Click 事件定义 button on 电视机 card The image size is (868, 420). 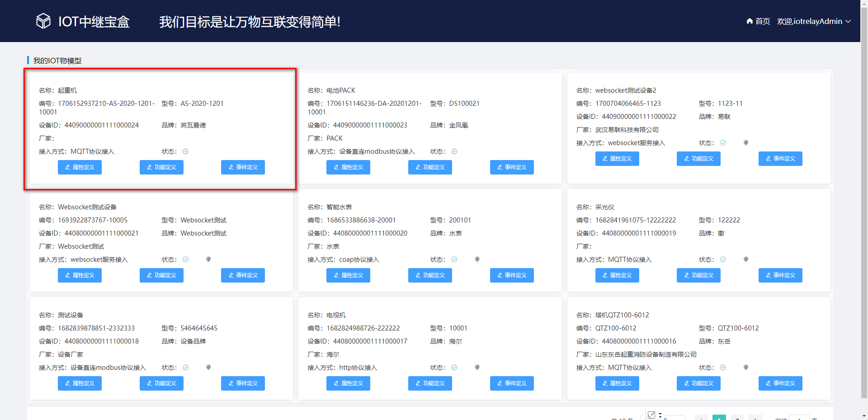point(511,383)
